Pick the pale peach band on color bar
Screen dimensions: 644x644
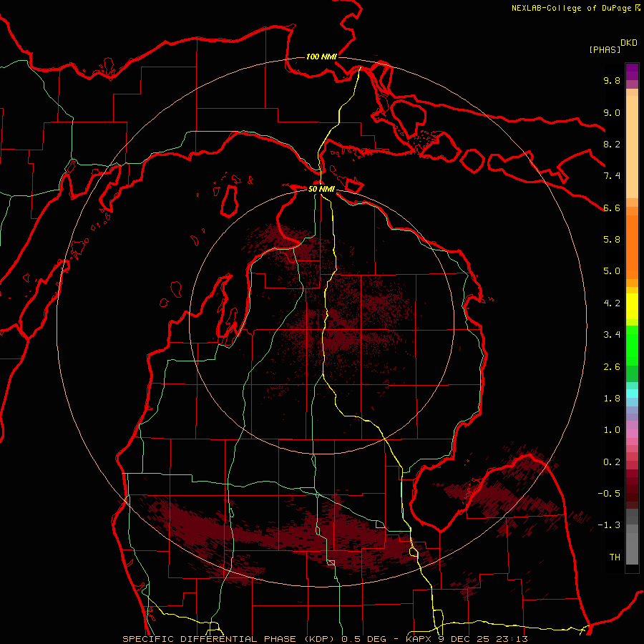point(632,147)
